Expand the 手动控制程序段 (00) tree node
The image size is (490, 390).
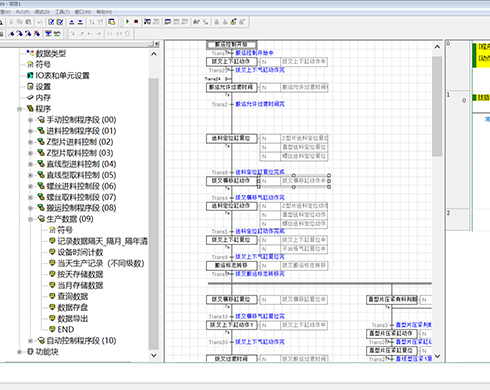pyautogui.click(x=30, y=120)
